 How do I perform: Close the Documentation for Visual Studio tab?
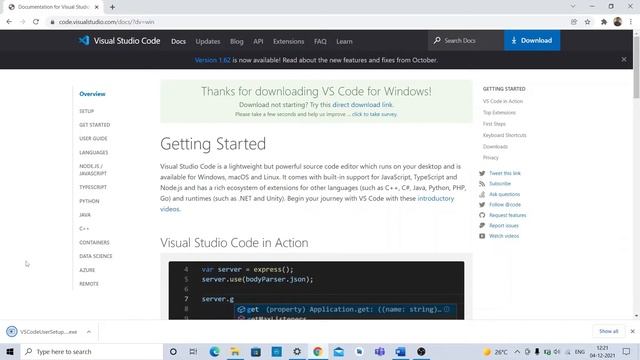[97, 7]
